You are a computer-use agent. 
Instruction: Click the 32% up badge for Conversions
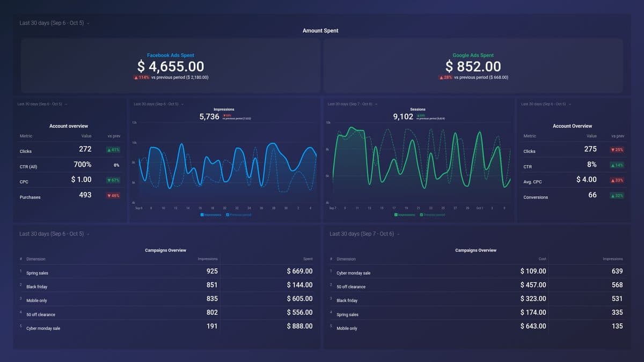pos(617,196)
